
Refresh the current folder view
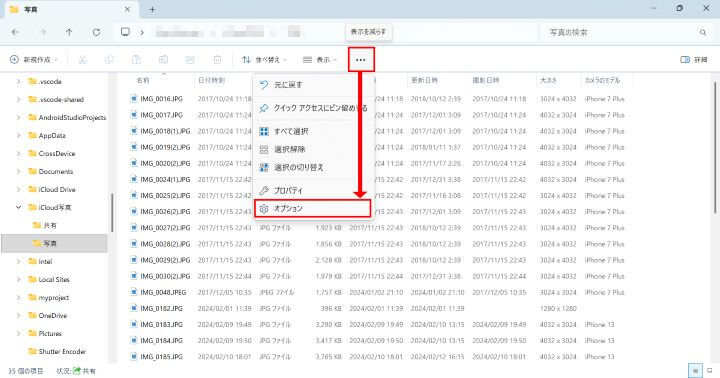pos(96,32)
